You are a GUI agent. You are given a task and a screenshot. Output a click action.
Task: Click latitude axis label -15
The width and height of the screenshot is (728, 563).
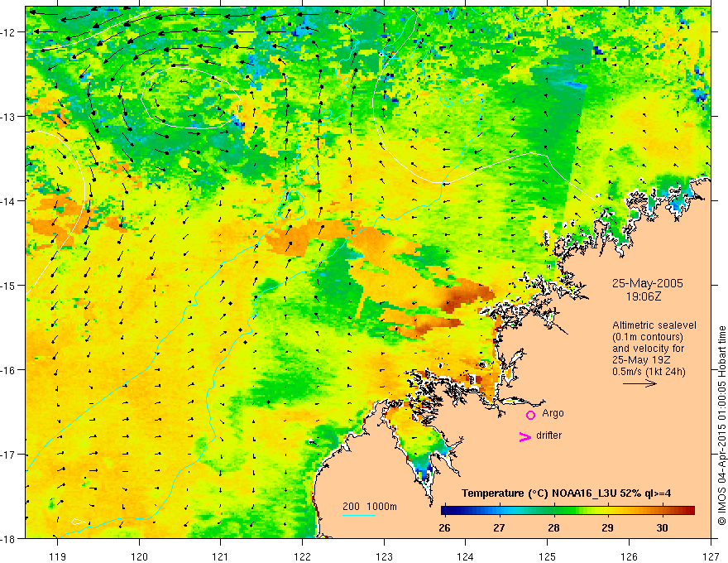click(x=8, y=285)
